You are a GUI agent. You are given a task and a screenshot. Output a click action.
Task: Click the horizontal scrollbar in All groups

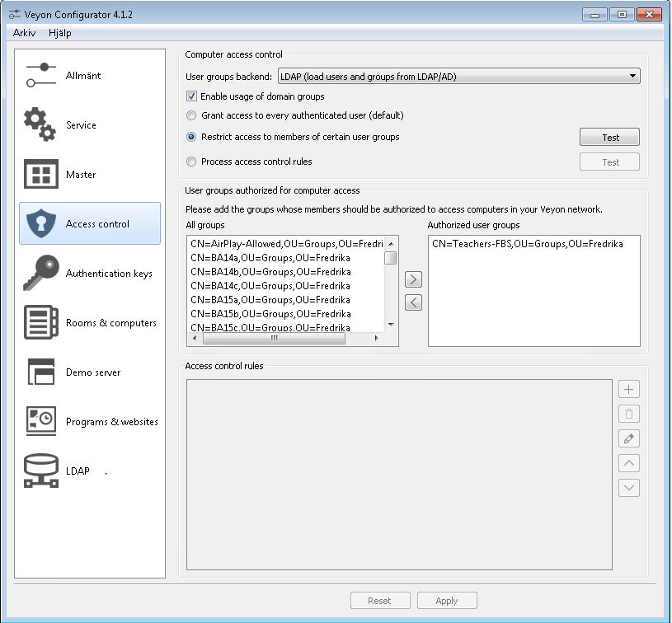click(x=274, y=338)
